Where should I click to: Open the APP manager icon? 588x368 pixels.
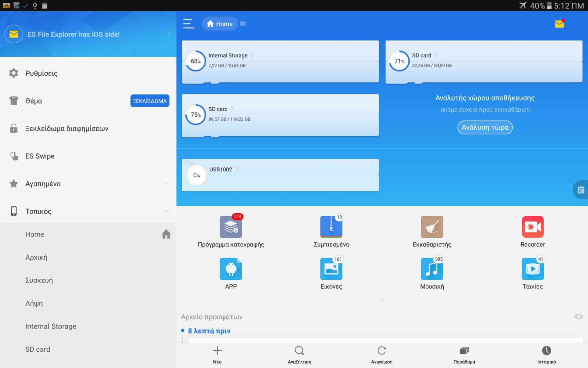pos(231,269)
